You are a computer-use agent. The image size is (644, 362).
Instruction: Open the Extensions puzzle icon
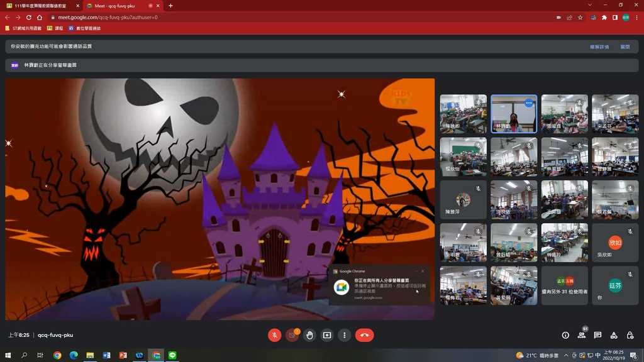point(604,18)
